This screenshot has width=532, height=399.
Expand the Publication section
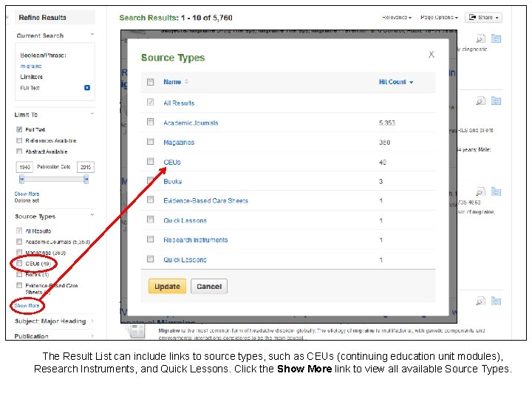(92, 335)
